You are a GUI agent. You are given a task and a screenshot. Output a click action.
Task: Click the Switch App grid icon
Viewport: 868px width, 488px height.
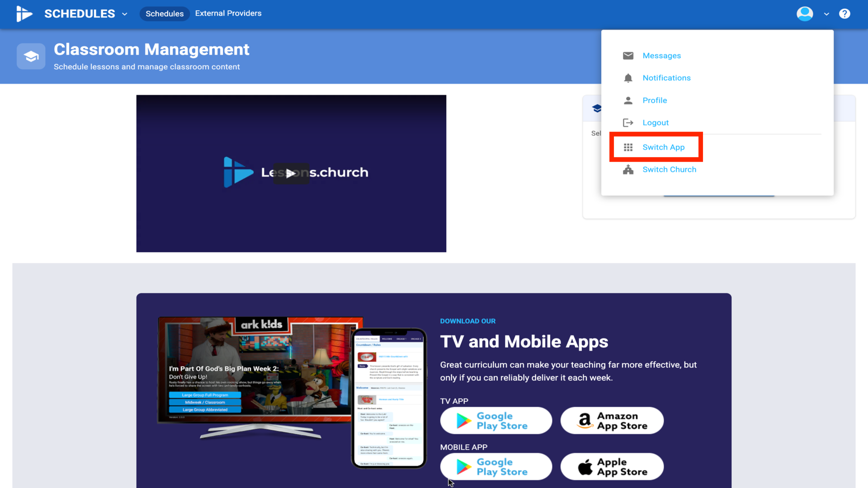(x=628, y=147)
